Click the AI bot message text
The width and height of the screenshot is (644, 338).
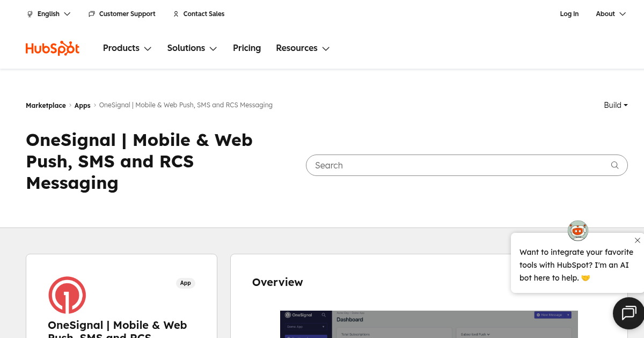tap(576, 265)
